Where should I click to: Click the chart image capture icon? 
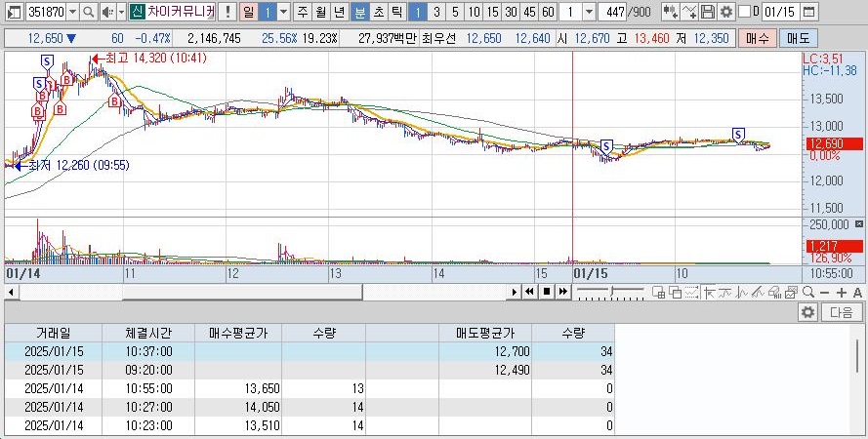point(792,293)
